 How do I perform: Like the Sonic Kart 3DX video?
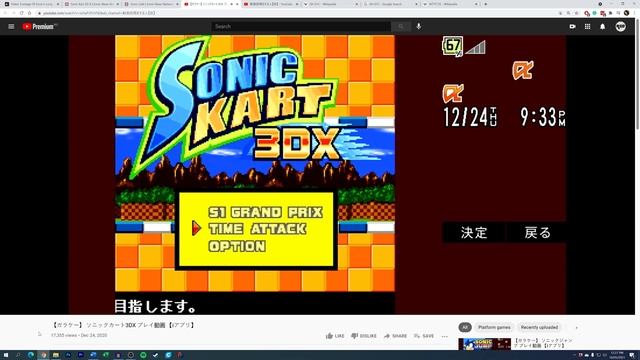[335, 336]
